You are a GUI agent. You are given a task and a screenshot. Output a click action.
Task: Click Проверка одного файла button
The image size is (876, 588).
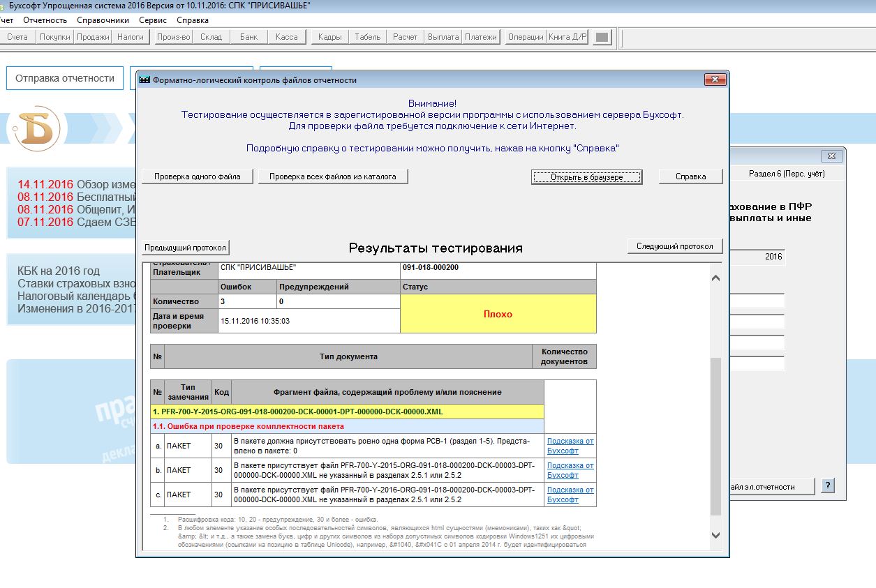pos(198,176)
